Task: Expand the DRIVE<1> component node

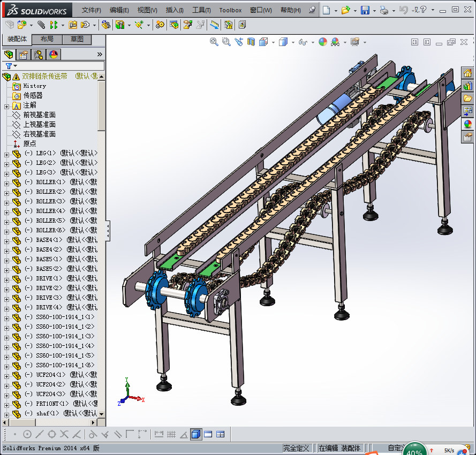Action: click(x=6, y=280)
